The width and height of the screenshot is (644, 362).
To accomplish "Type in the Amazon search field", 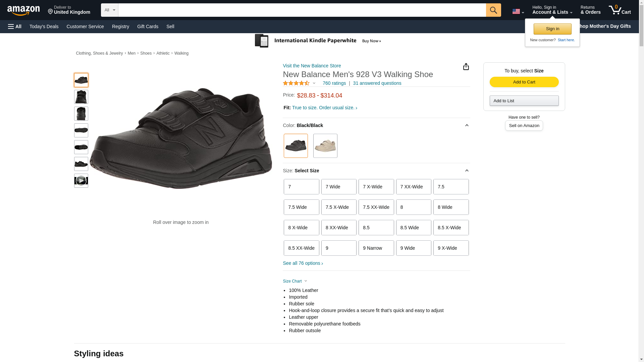I will click(x=302, y=10).
